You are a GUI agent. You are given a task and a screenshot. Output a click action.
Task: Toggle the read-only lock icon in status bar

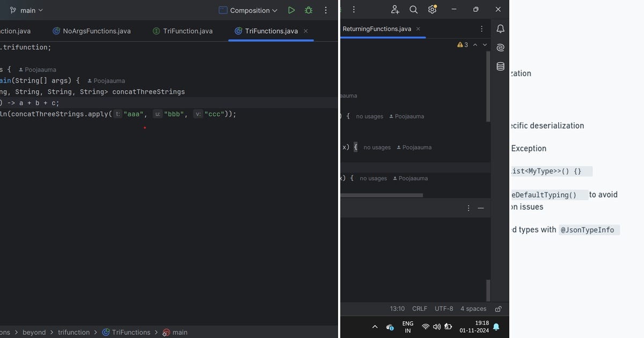(498, 309)
